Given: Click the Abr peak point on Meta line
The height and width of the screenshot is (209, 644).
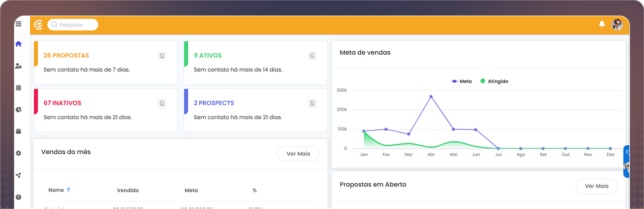Looking at the screenshot, I should (x=431, y=96).
